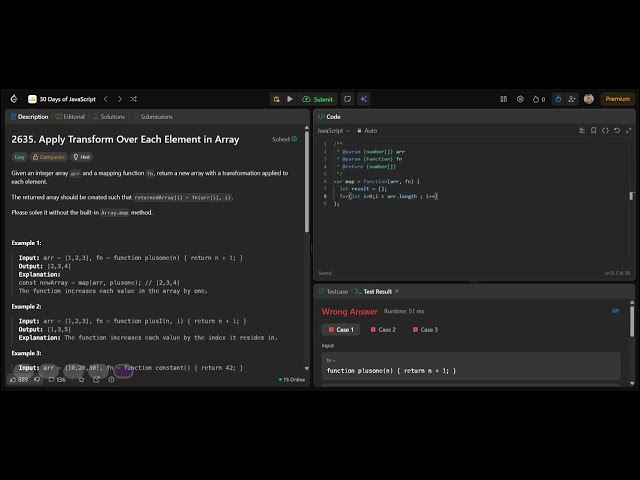This screenshot has height=480, width=640.
Task: Open the debugger icon in toolbar
Action: pyautogui.click(x=276, y=99)
